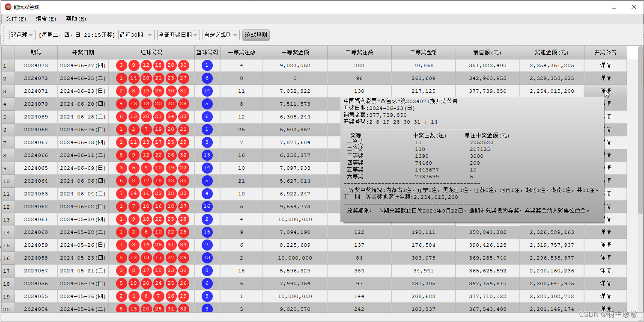
Task: Click red ball 30 in row 2024073
Action: (183, 65)
